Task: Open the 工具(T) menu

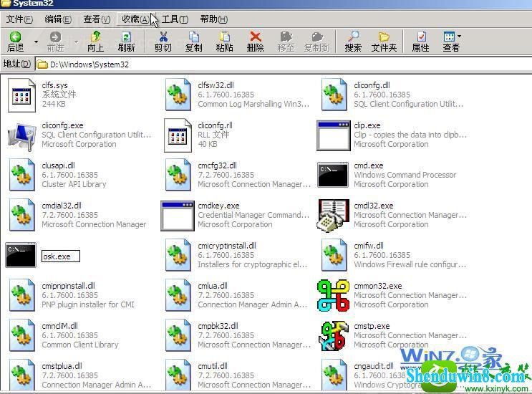Action: (x=175, y=19)
